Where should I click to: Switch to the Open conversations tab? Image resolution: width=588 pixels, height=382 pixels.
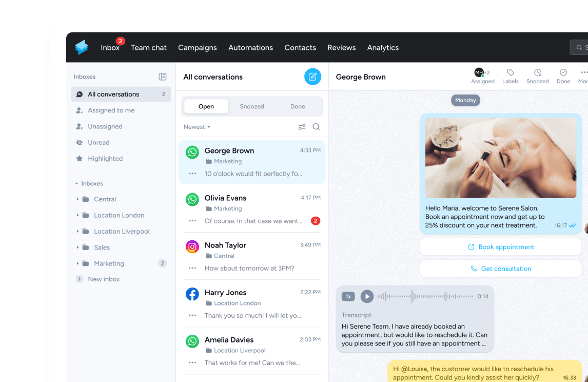pyautogui.click(x=206, y=107)
